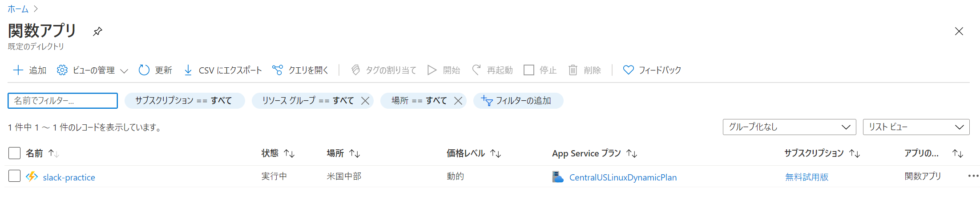Click the 動的 pricing tier cell
This screenshot has height=209, width=980.
pyautogui.click(x=455, y=176)
